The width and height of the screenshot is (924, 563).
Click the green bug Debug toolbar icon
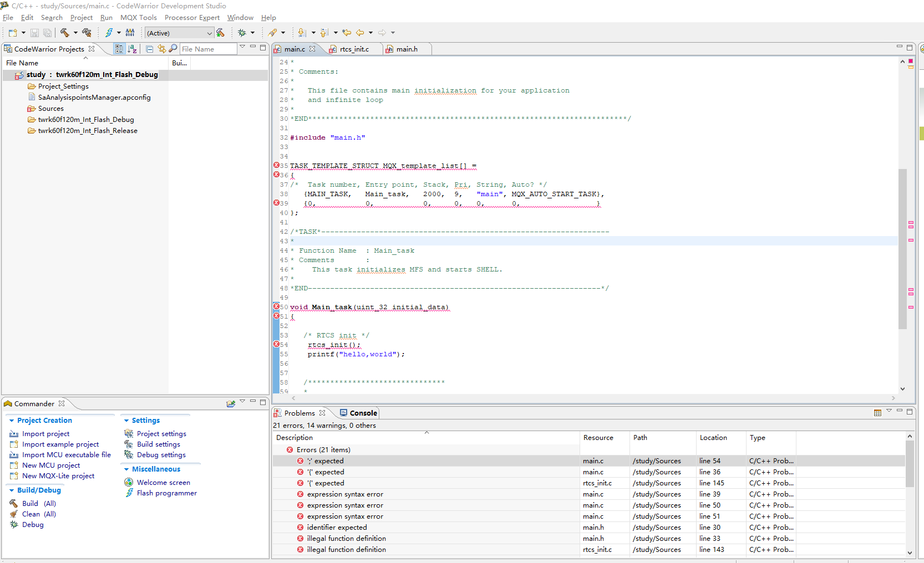point(242,33)
